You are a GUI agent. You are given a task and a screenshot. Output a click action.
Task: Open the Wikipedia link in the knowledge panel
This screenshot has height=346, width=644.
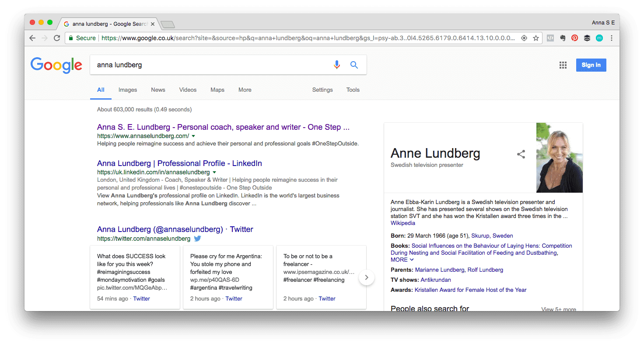click(x=403, y=223)
